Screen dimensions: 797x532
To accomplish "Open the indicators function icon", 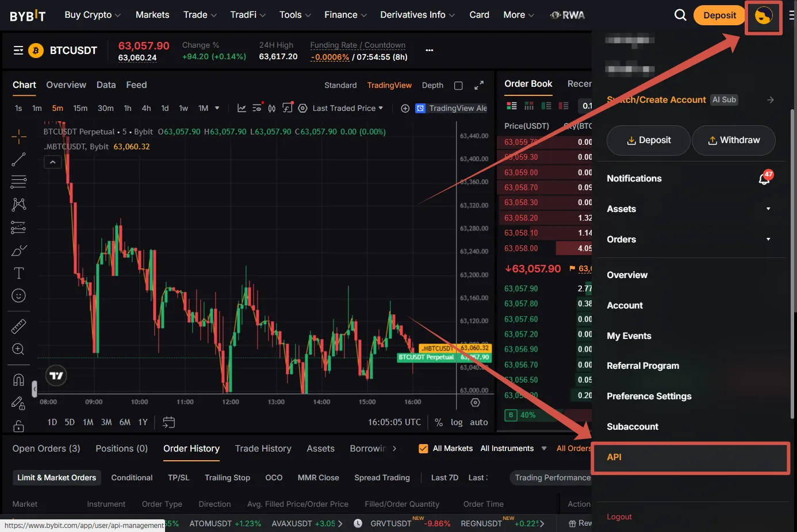I will tap(288, 108).
